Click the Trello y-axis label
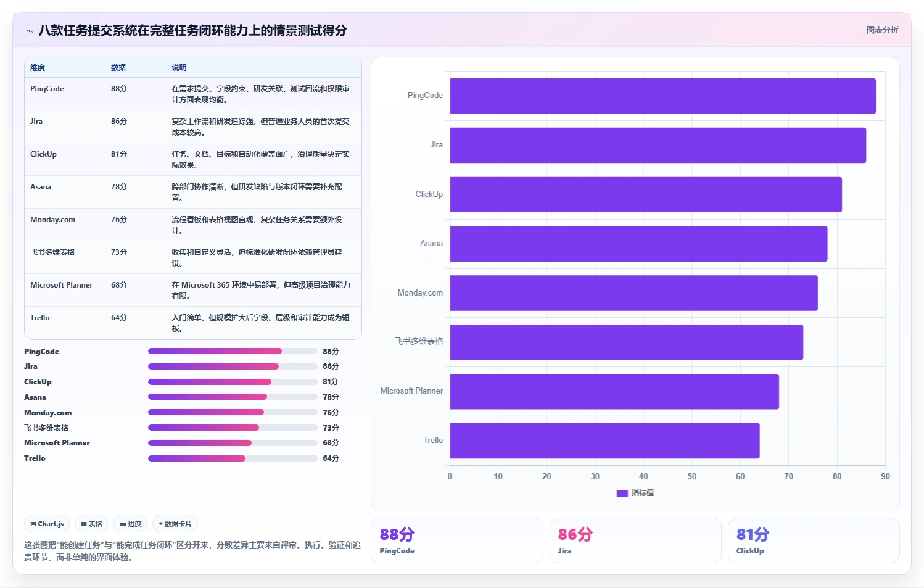This screenshot has width=924, height=588. [x=433, y=441]
